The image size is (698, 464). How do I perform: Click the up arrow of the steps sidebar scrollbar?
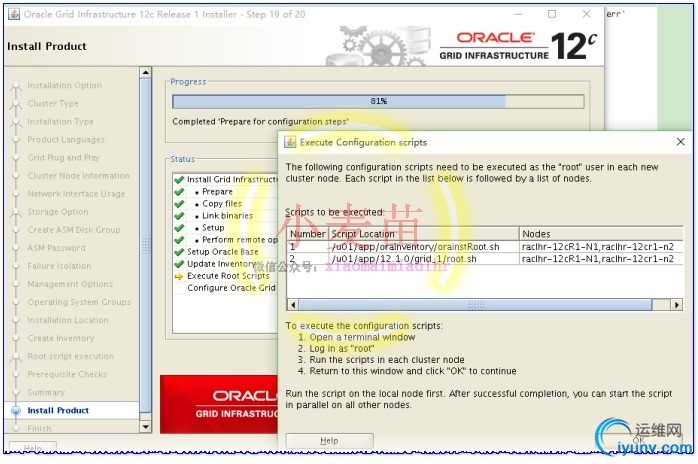(145, 73)
